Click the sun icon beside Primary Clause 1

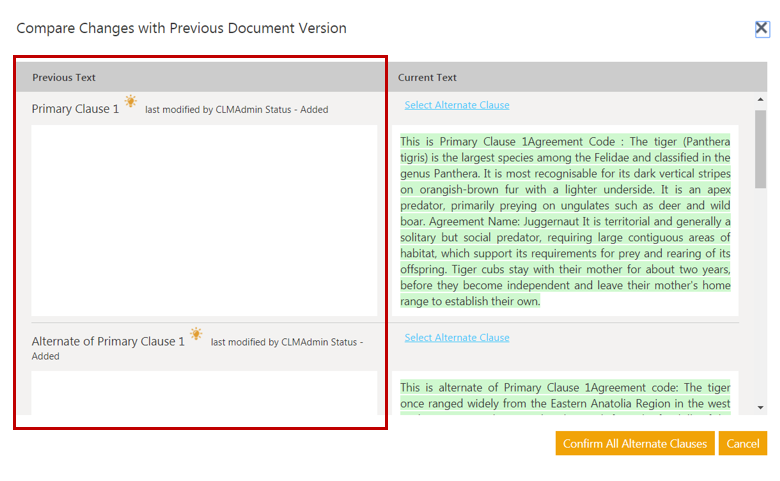pyautogui.click(x=131, y=102)
